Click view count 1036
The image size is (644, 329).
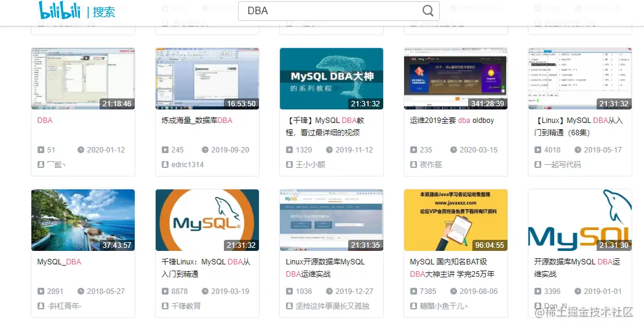pyautogui.click(x=304, y=291)
